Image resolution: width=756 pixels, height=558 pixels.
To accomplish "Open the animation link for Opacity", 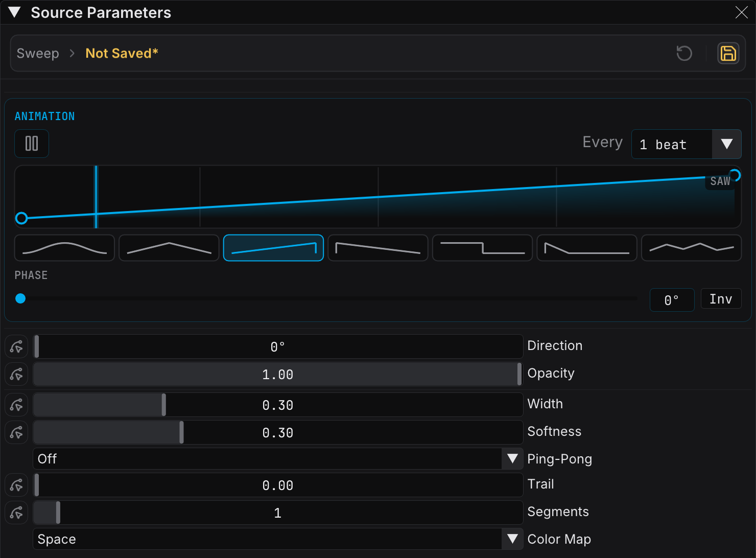I will point(16,374).
